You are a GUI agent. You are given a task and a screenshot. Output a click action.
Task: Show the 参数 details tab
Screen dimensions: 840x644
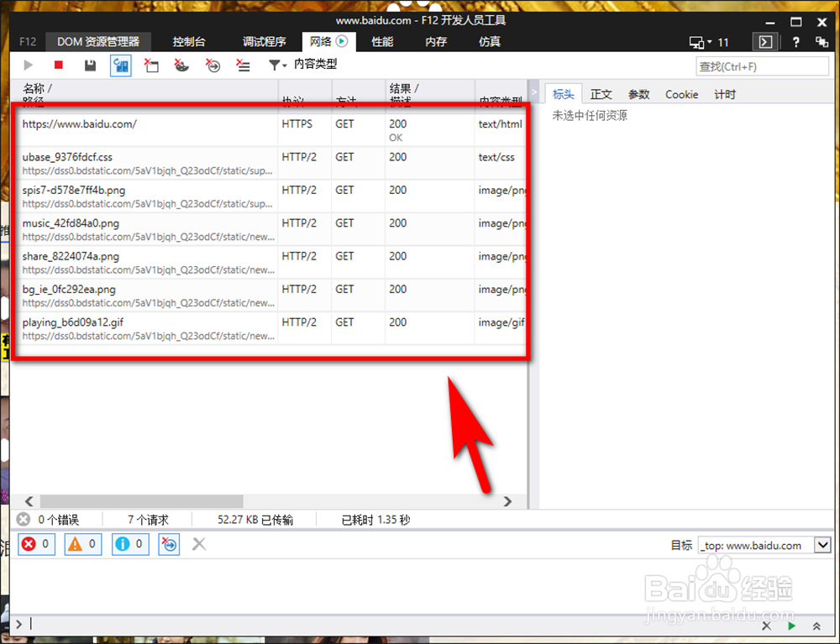tap(638, 94)
